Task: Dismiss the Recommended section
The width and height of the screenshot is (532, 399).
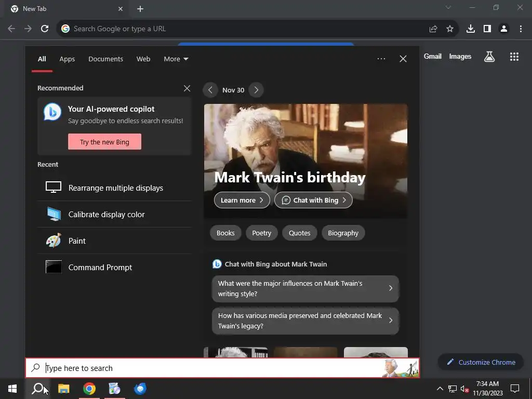Action: click(x=187, y=88)
